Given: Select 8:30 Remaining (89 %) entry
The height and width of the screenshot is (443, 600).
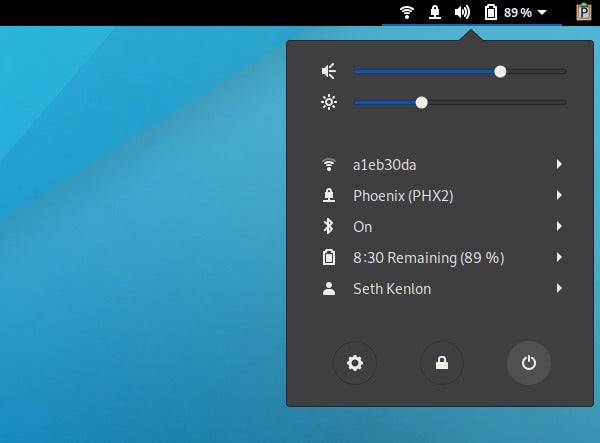Looking at the screenshot, I should click(x=440, y=257).
